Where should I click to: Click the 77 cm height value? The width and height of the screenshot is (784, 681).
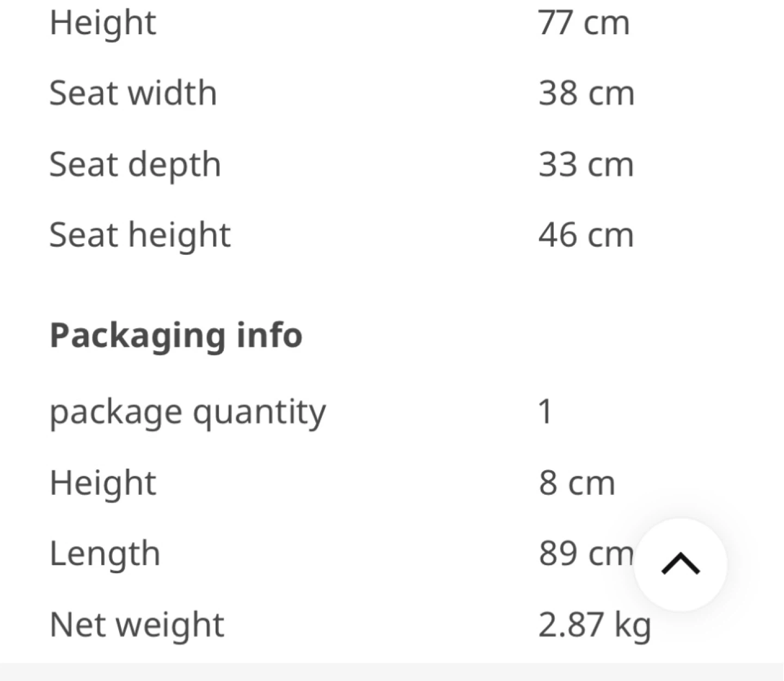(x=584, y=23)
